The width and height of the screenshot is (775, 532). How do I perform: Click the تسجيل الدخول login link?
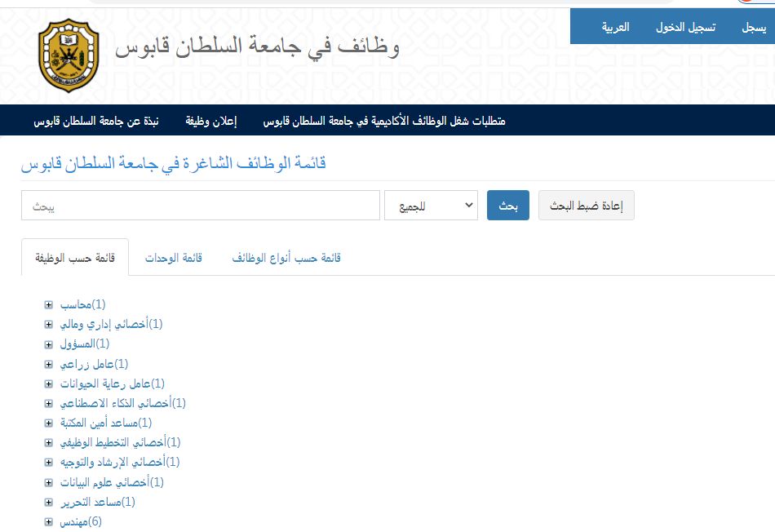tap(685, 27)
